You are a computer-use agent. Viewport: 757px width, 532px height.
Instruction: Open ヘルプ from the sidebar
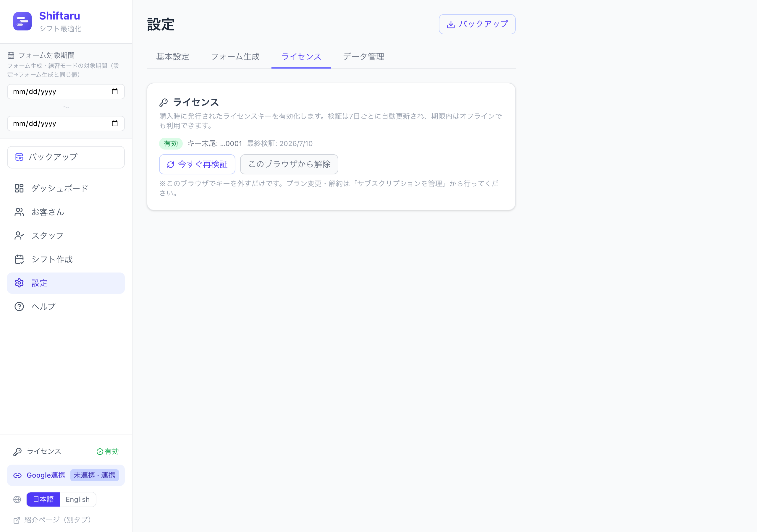pyautogui.click(x=66, y=306)
